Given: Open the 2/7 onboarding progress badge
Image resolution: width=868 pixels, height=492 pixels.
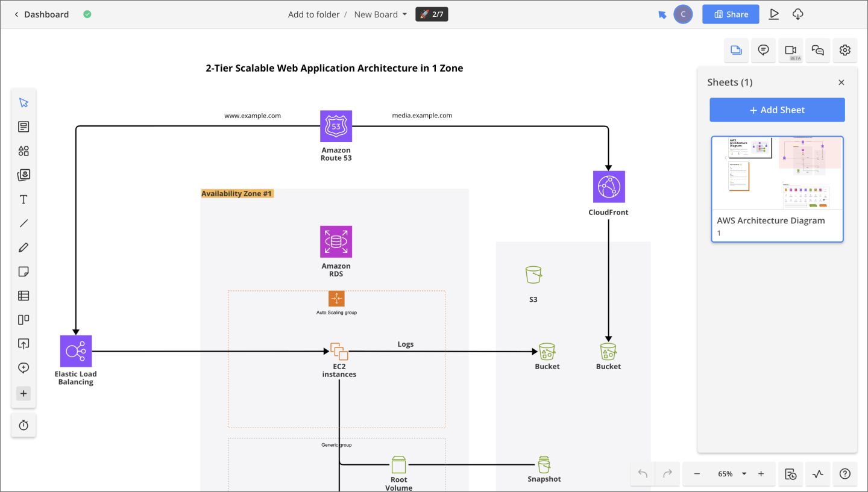Looking at the screenshot, I should (432, 14).
